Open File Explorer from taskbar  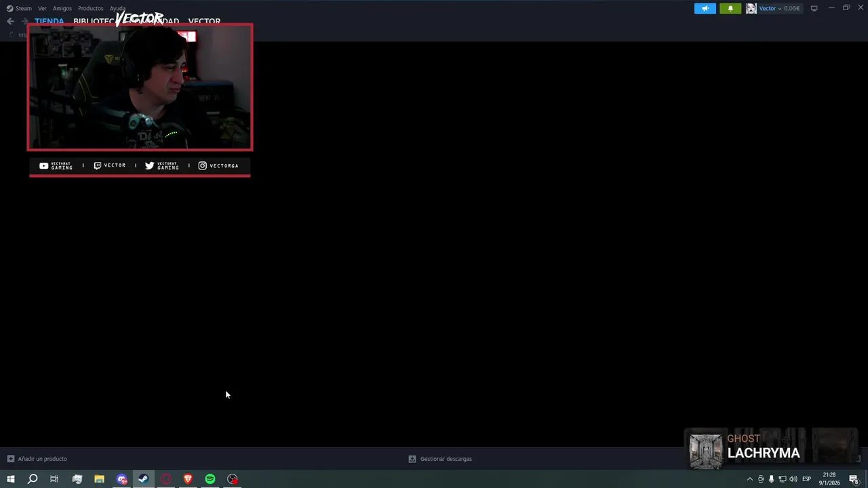coord(99,479)
